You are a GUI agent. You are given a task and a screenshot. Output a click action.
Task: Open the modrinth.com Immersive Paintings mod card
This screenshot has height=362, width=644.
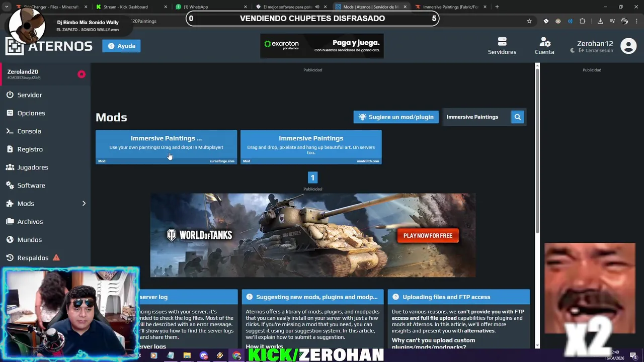[x=311, y=147]
